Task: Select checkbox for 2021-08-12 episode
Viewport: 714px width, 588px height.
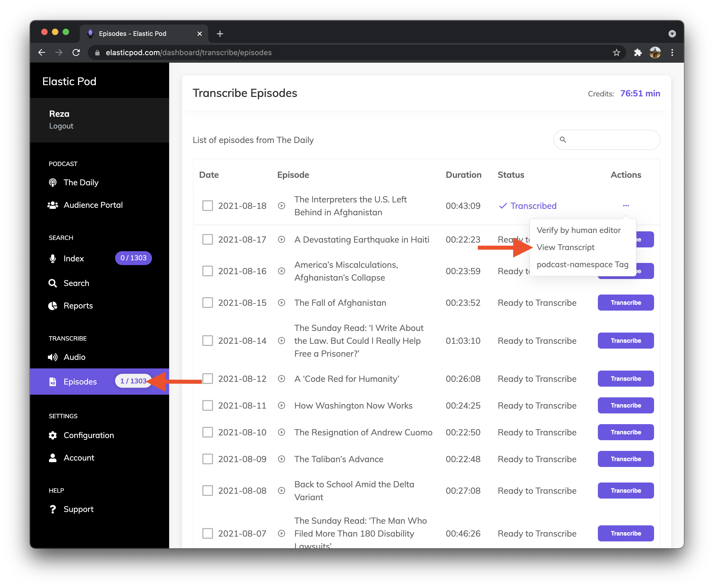Action: point(207,379)
